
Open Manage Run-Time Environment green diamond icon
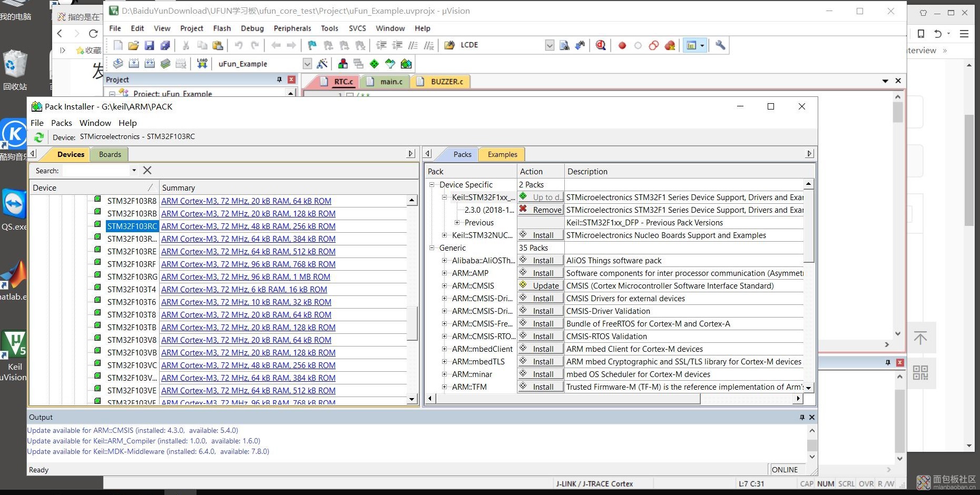coord(374,64)
